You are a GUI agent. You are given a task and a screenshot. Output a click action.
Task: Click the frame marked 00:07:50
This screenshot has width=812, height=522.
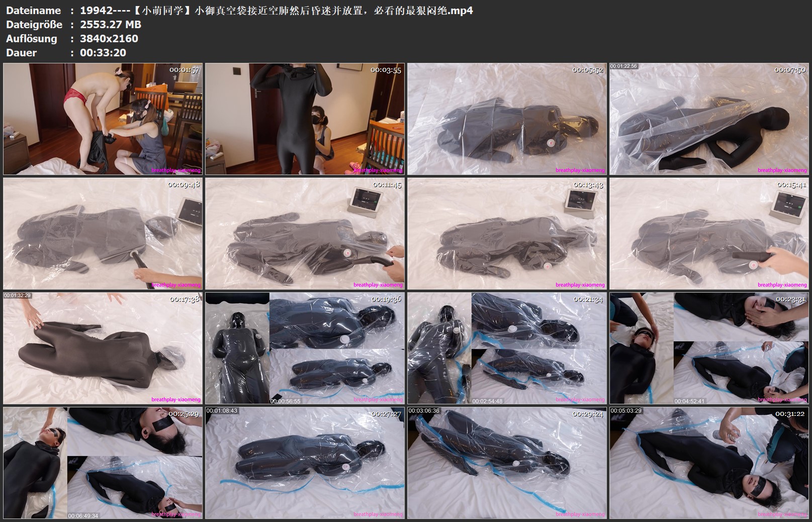(x=709, y=119)
